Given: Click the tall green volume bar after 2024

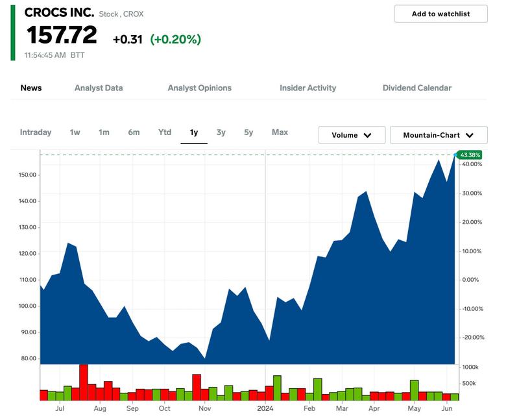Looking at the screenshot, I should 277,388.
